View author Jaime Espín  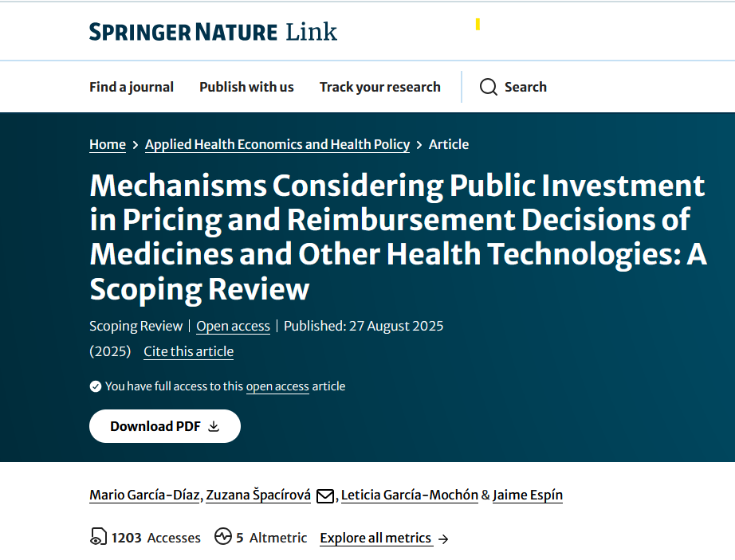pyautogui.click(x=528, y=495)
